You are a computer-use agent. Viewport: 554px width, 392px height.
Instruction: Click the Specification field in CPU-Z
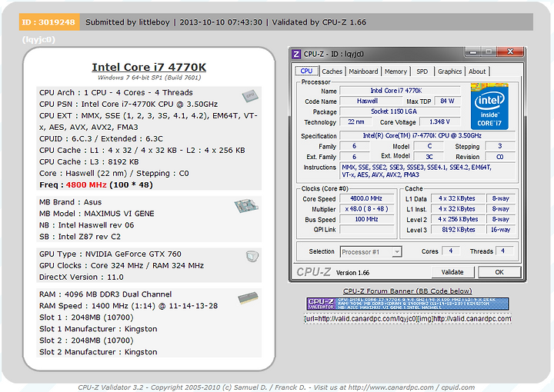[427, 135]
